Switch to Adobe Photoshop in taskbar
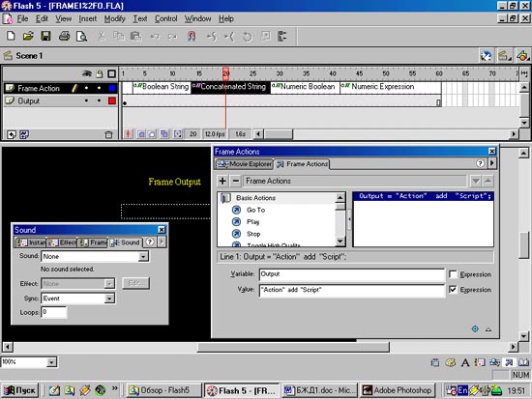 click(x=398, y=390)
